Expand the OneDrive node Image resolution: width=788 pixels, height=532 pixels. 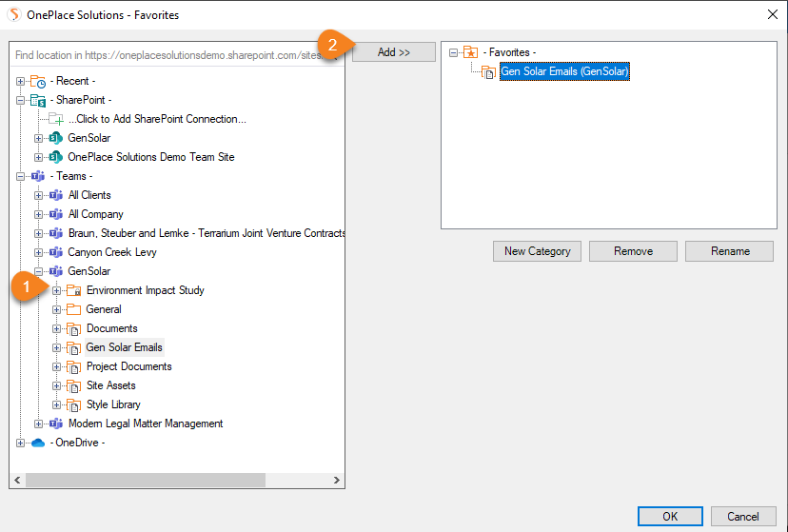[x=20, y=443]
